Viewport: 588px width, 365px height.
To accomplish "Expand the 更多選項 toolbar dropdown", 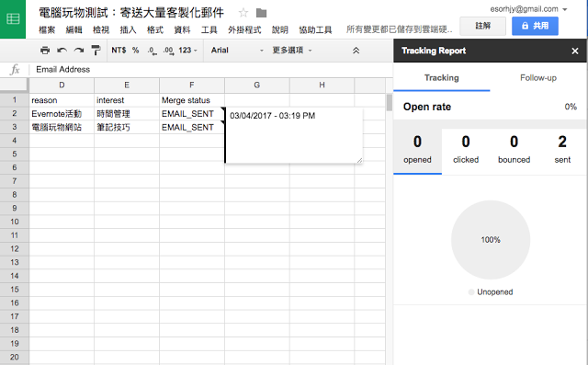I will [x=292, y=51].
